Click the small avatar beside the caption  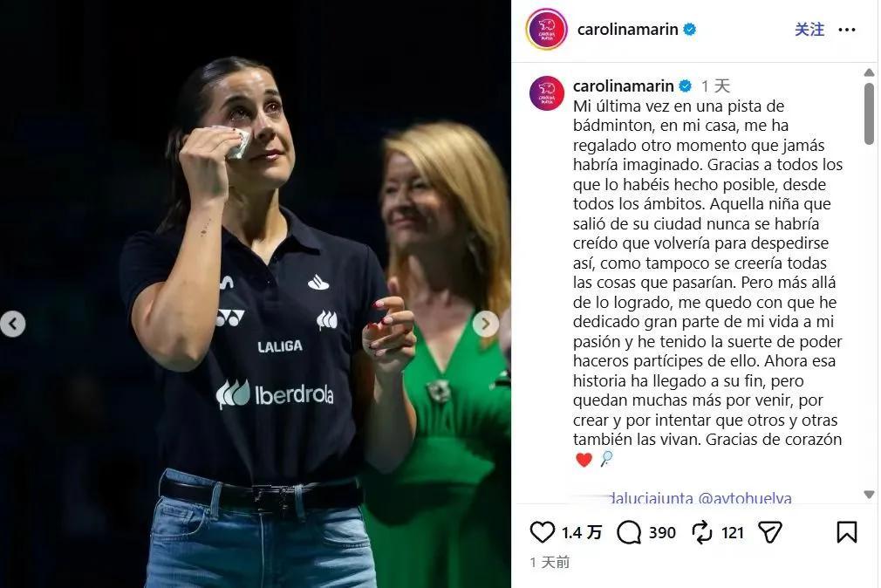(x=546, y=93)
